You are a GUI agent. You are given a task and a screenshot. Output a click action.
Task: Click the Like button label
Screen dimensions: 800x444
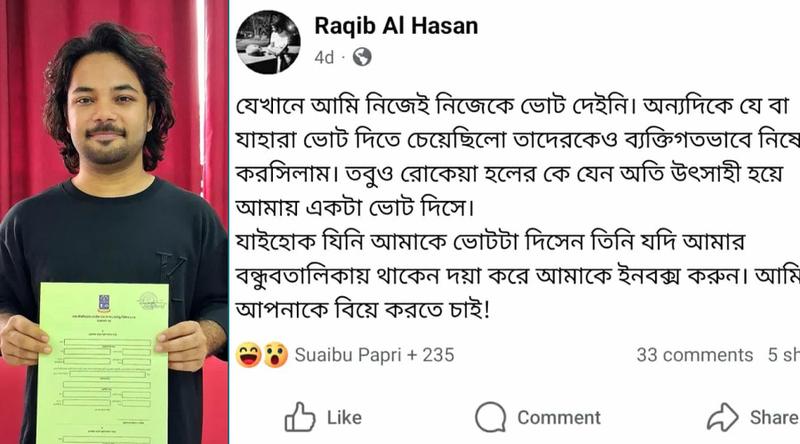pos(344,417)
